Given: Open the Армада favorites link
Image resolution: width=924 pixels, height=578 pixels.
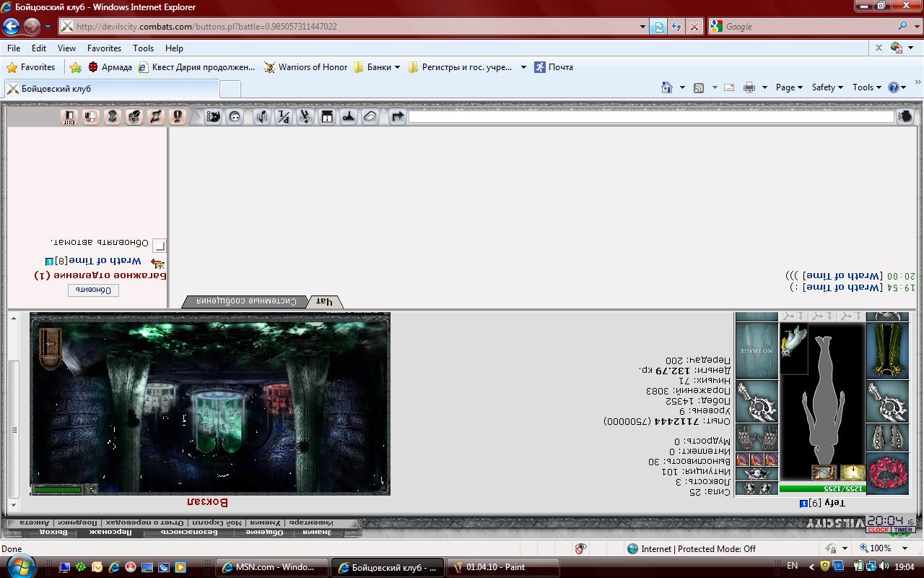Looking at the screenshot, I should [110, 67].
